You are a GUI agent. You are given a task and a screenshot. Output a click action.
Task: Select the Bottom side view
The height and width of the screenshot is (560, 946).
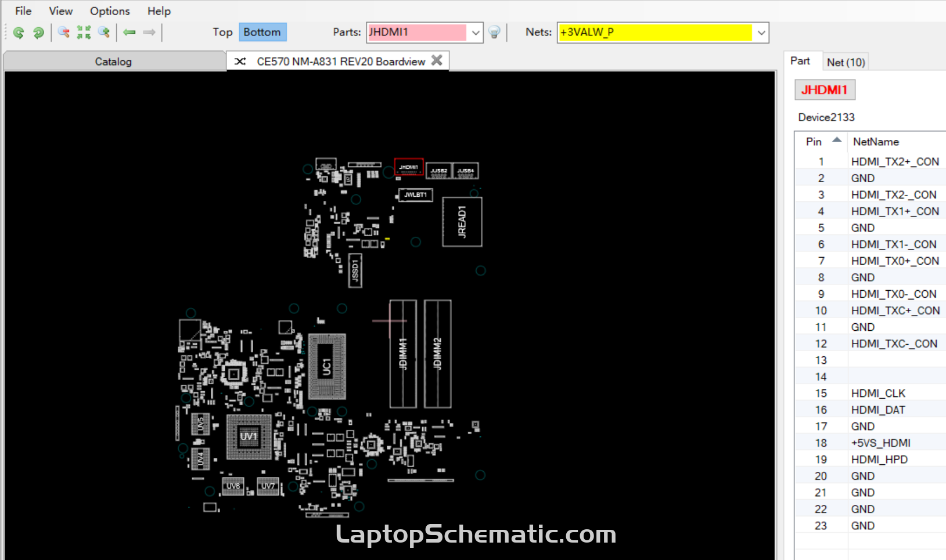(x=262, y=32)
